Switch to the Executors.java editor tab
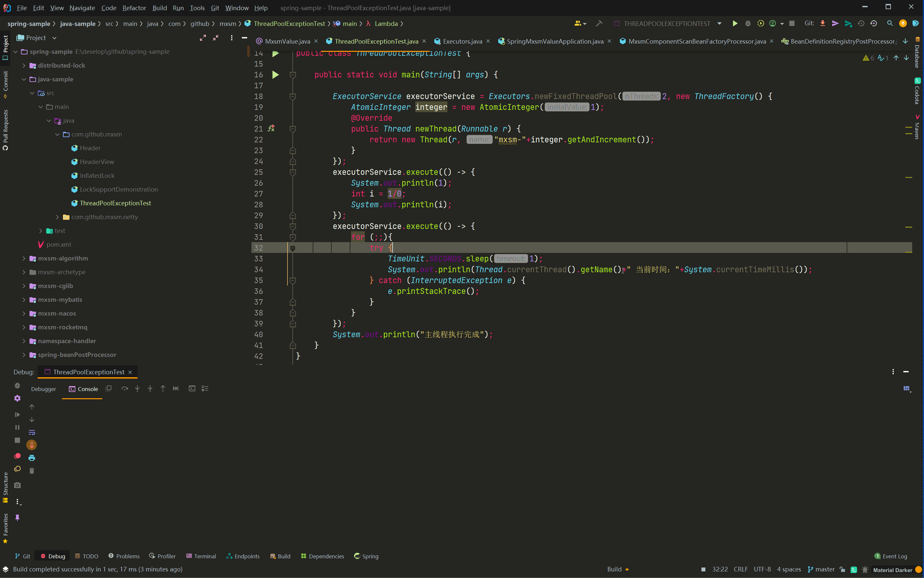924x578 pixels. (x=462, y=41)
